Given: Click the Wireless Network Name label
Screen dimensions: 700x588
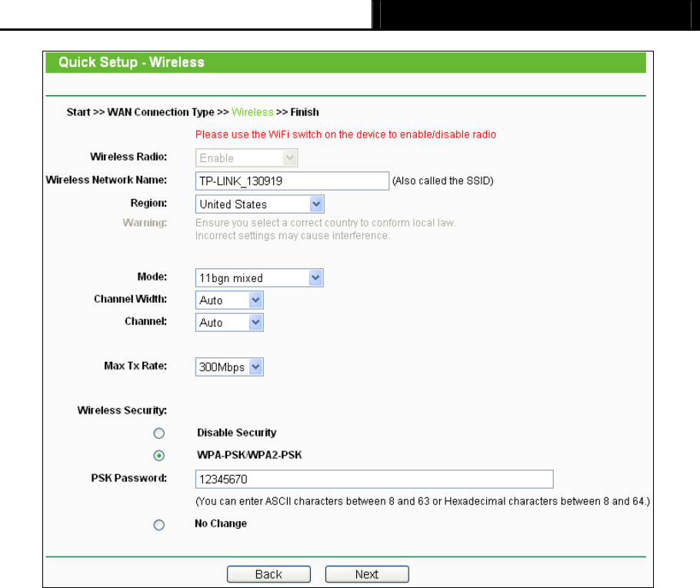Looking at the screenshot, I should [x=106, y=180].
